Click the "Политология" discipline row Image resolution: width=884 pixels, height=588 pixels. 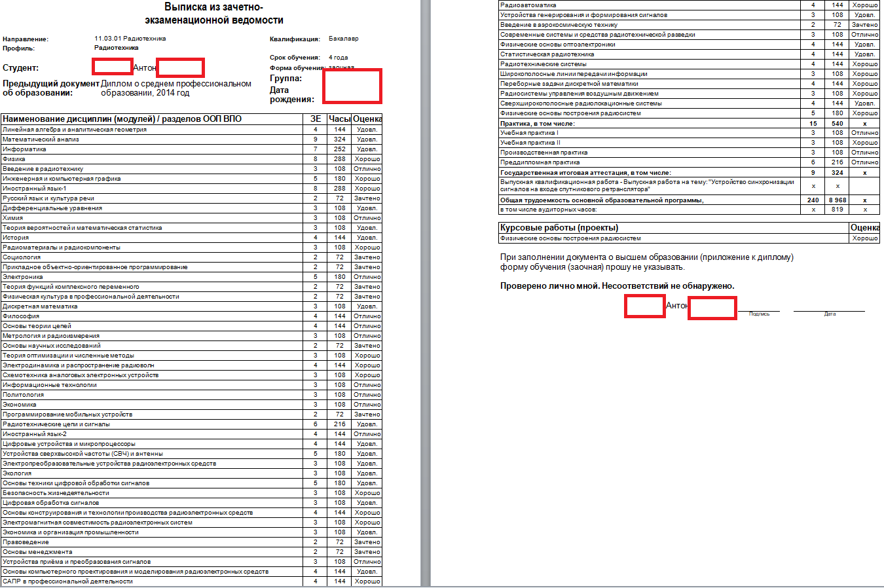[x=191, y=395]
